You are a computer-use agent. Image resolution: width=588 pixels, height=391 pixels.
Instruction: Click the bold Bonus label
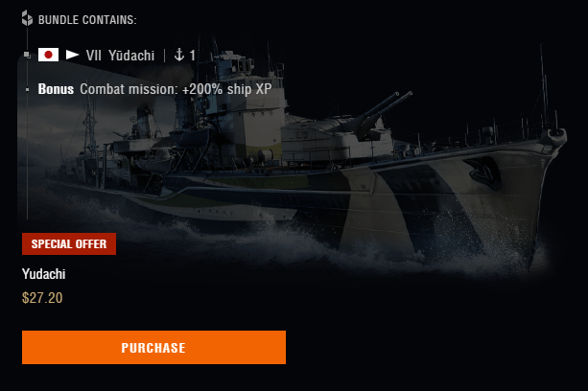(x=56, y=89)
